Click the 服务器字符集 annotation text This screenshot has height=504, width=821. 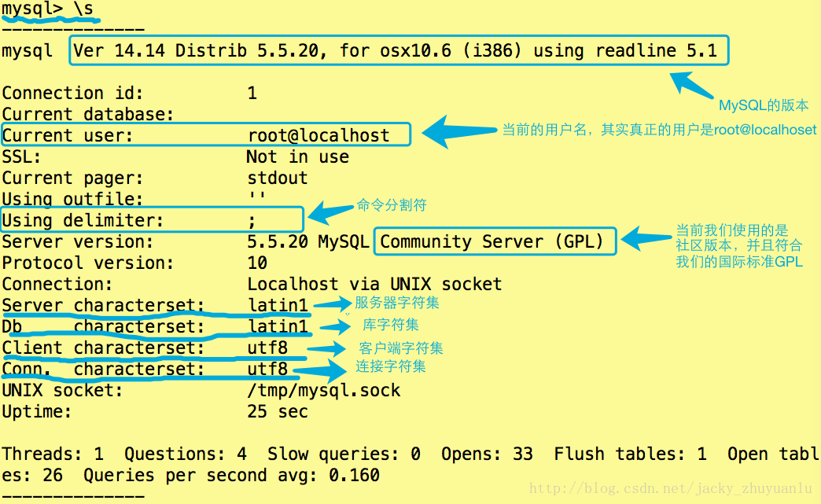tap(396, 303)
